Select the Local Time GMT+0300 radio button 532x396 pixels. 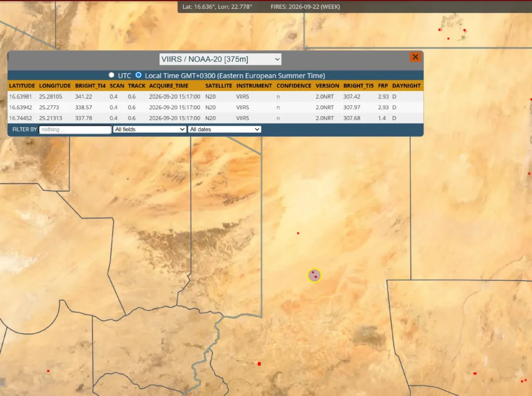(138, 75)
